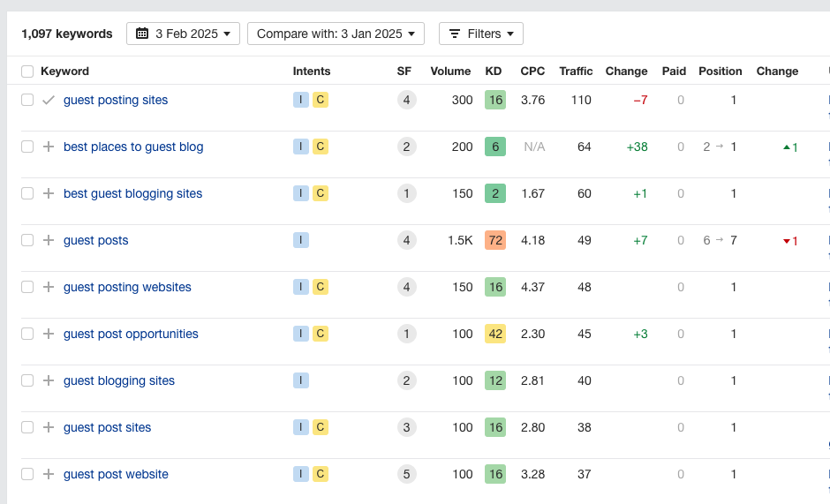Click the SF badge 4 for 'guest posting sites'
830x504 pixels.
tap(406, 100)
